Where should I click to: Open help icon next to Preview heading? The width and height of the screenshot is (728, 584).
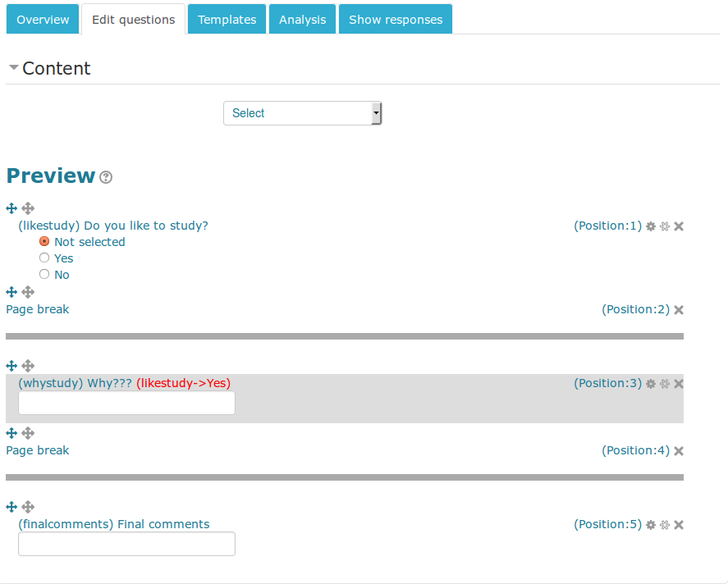(106, 177)
